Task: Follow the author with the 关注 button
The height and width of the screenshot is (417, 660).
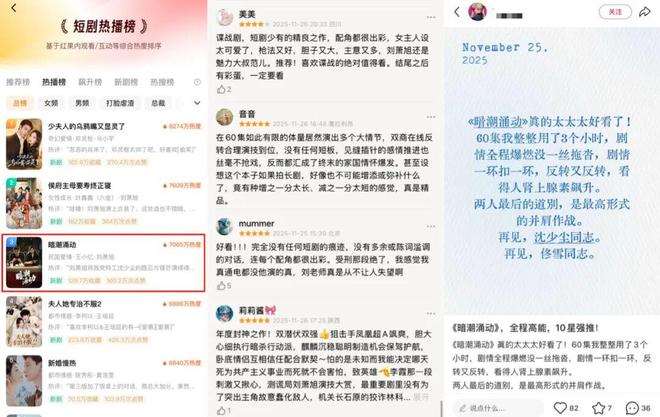Action: pos(615,12)
